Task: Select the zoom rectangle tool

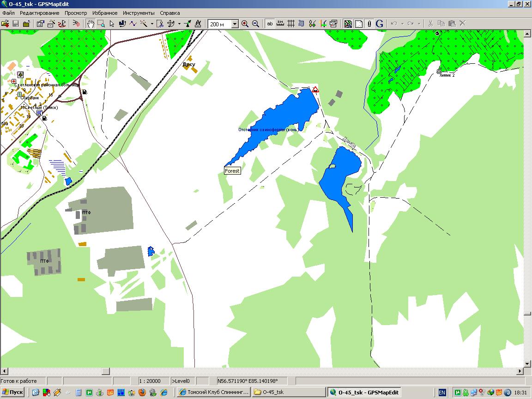Action: 101,24
